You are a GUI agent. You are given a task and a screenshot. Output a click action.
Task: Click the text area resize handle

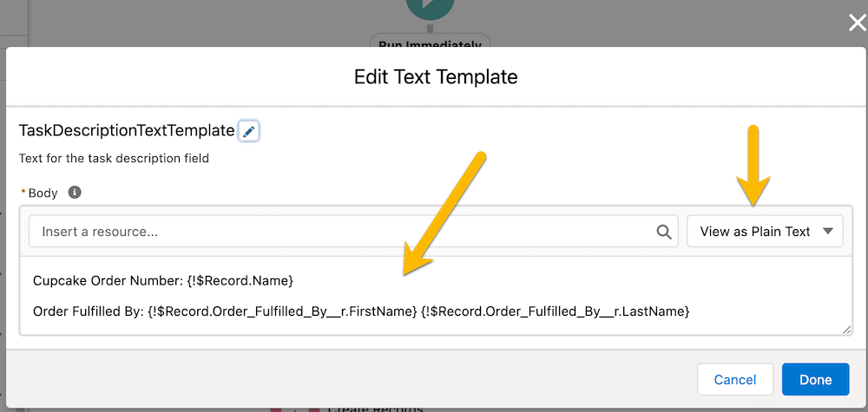click(x=846, y=329)
